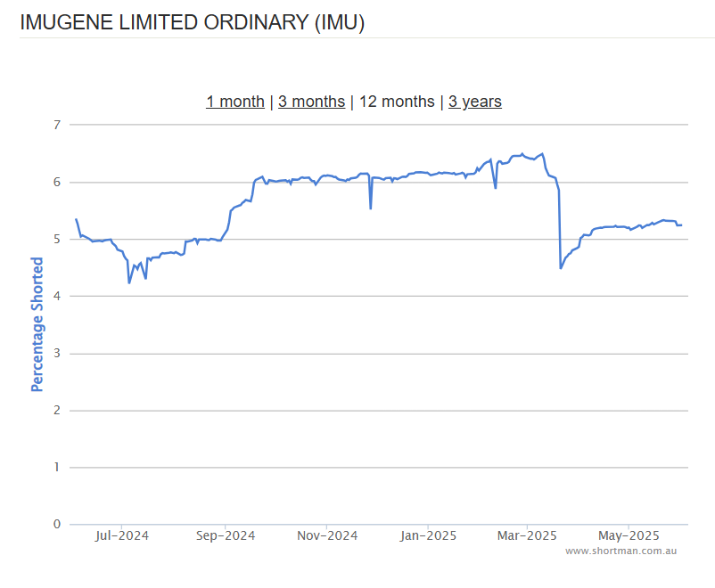Select the 12 months range label

pos(397,102)
